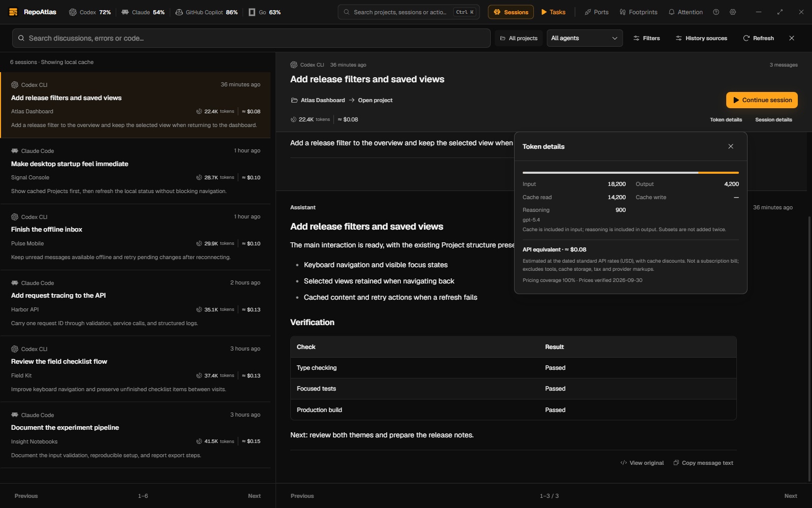Click the Production build table row
This screenshot has width=812, height=508.
(513, 410)
